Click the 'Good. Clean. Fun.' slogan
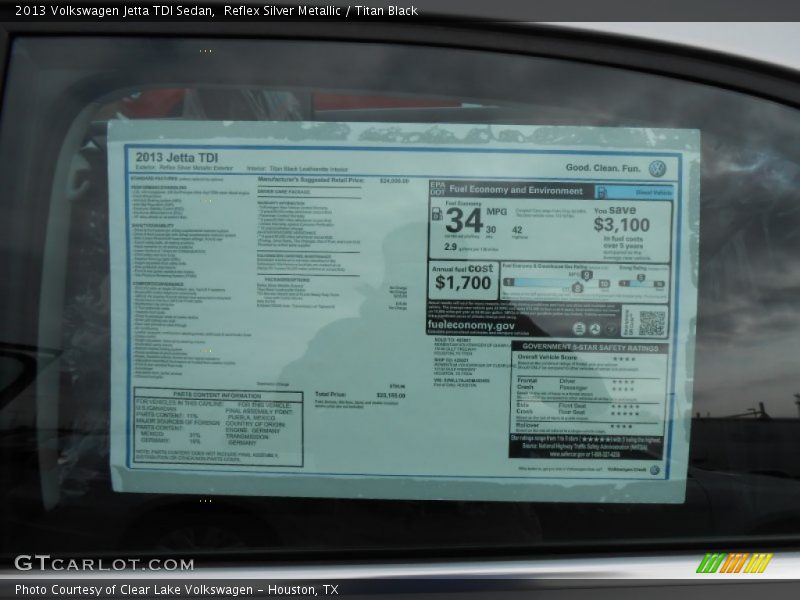The image size is (800, 600). 603,168
